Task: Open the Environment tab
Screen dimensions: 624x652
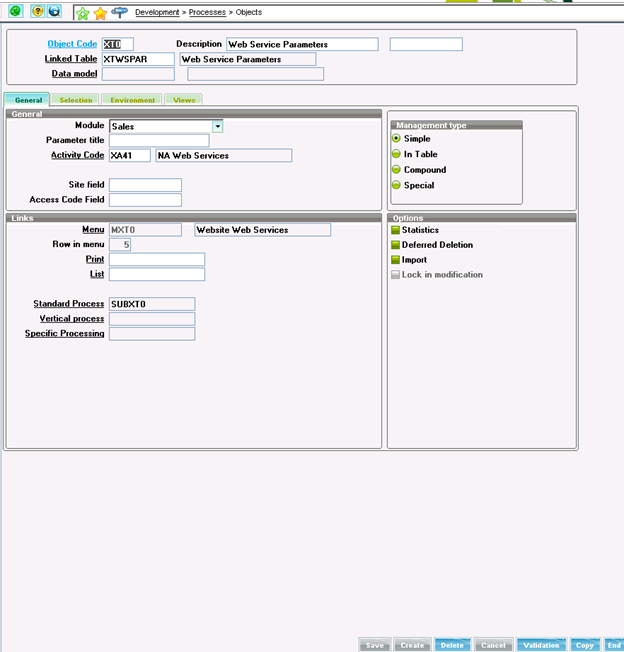Action: (x=133, y=100)
